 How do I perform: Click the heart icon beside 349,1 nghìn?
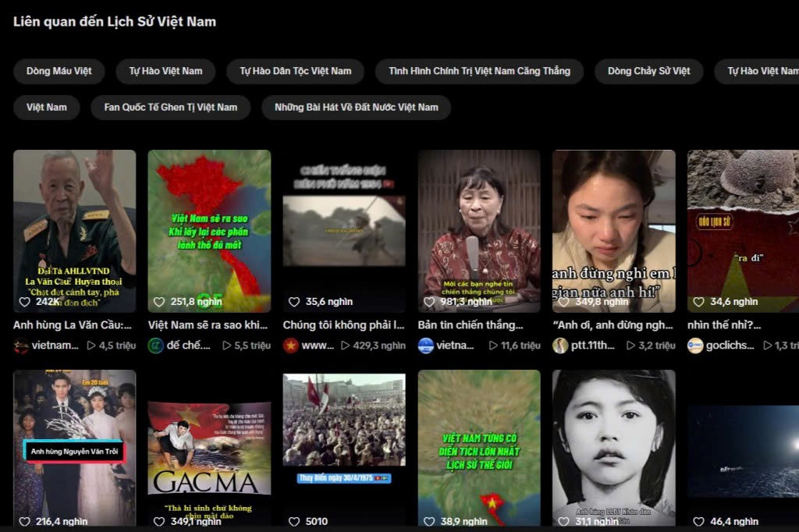point(159,521)
